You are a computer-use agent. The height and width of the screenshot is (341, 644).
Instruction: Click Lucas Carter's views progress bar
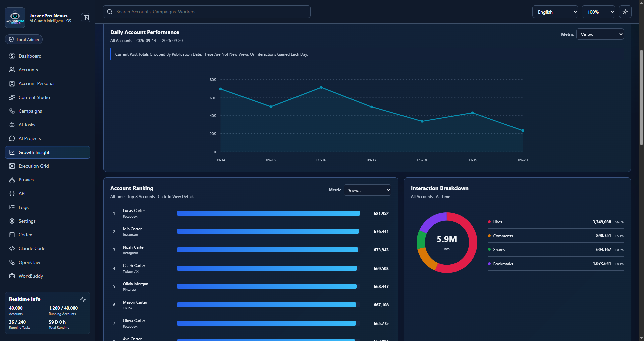pos(268,213)
